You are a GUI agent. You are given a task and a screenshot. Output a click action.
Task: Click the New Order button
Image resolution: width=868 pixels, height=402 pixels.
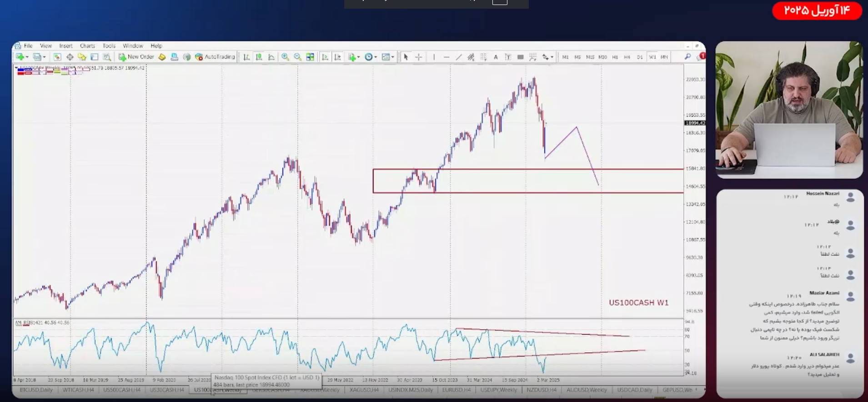(136, 57)
